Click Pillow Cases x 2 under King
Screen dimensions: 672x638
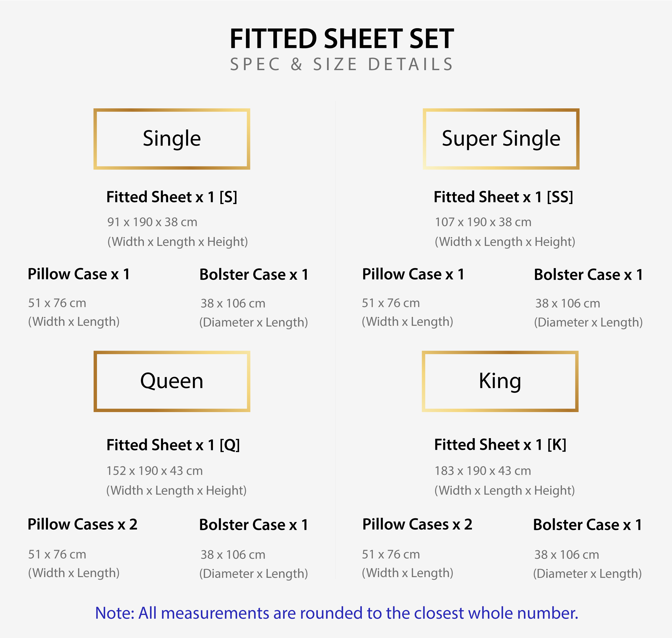(x=417, y=524)
